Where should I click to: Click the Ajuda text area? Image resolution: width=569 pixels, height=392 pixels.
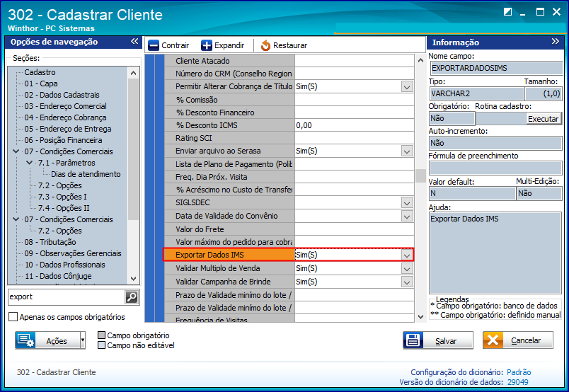point(495,253)
